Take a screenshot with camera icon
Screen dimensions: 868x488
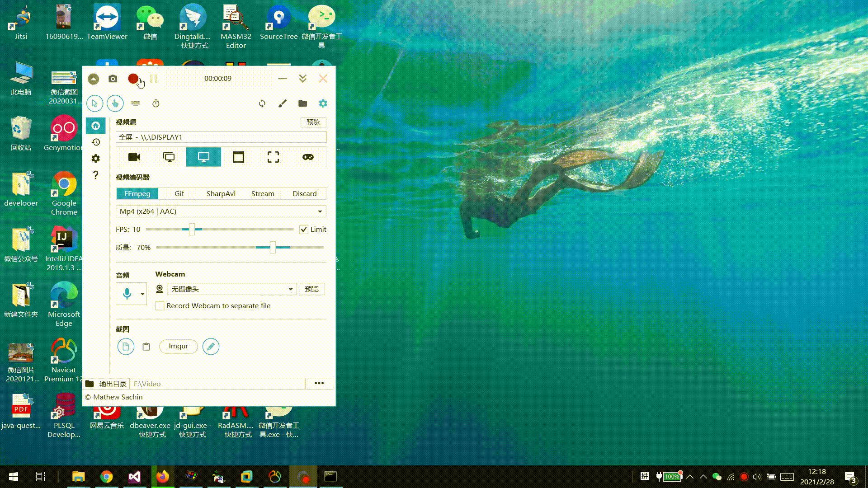click(x=113, y=79)
